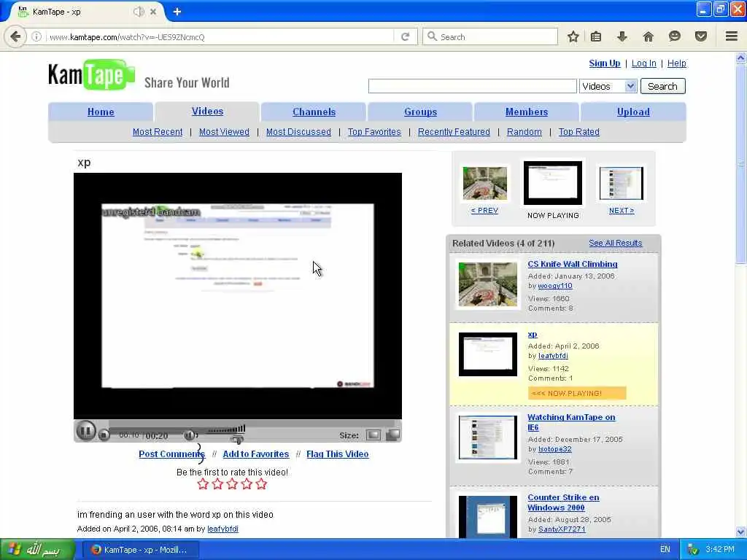Image resolution: width=747 pixels, height=560 pixels.
Task: Open Counter Strike en Windows 2000 link
Action: point(563,502)
